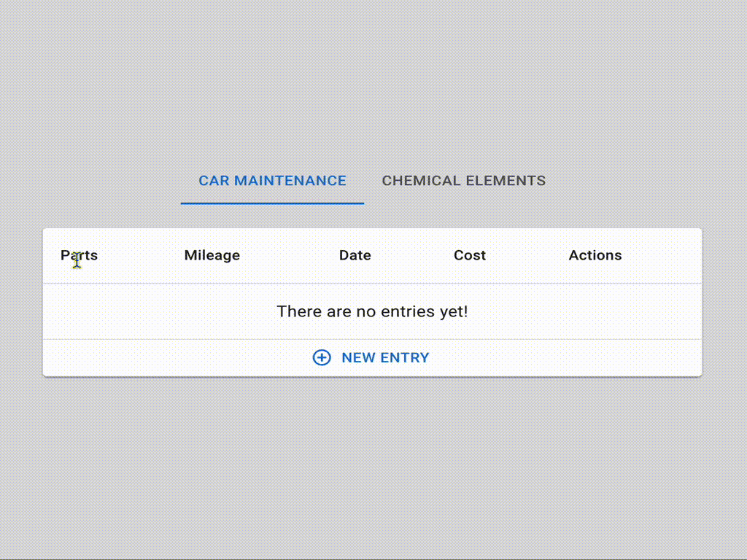Click the word 'ENTRY' in the blue button label
This screenshot has height=560, width=747.
[405, 357]
